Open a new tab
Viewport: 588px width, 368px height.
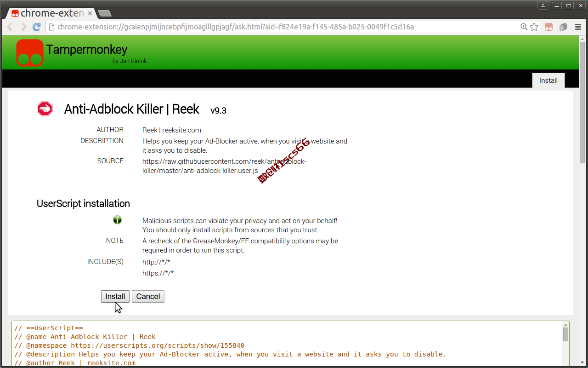[x=105, y=13]
